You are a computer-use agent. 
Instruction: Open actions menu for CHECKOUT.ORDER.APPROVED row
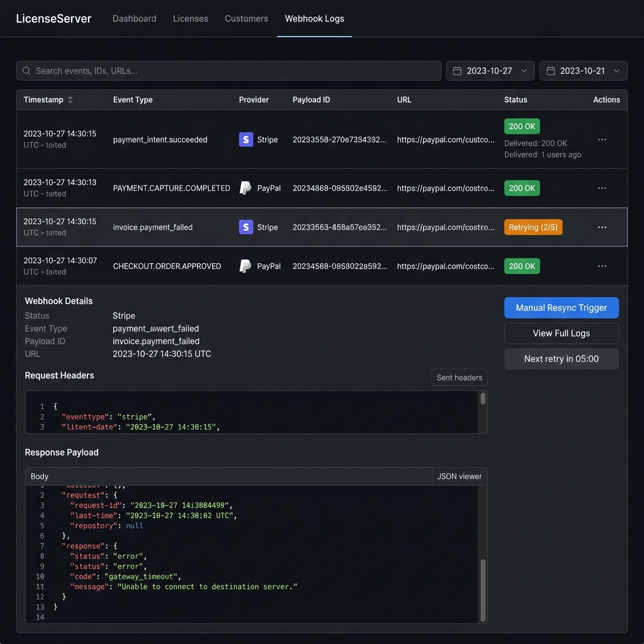[602, 266]
